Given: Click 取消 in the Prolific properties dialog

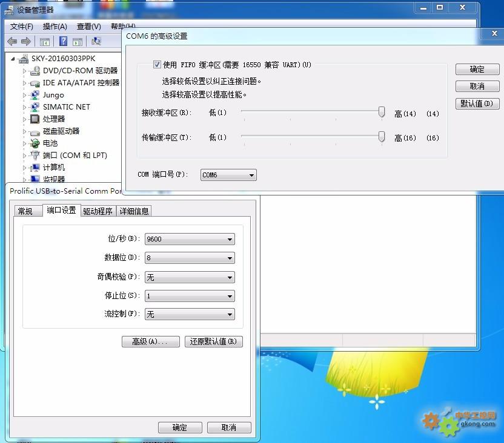Looking at the screenshot, I should [x=229, y=428].
